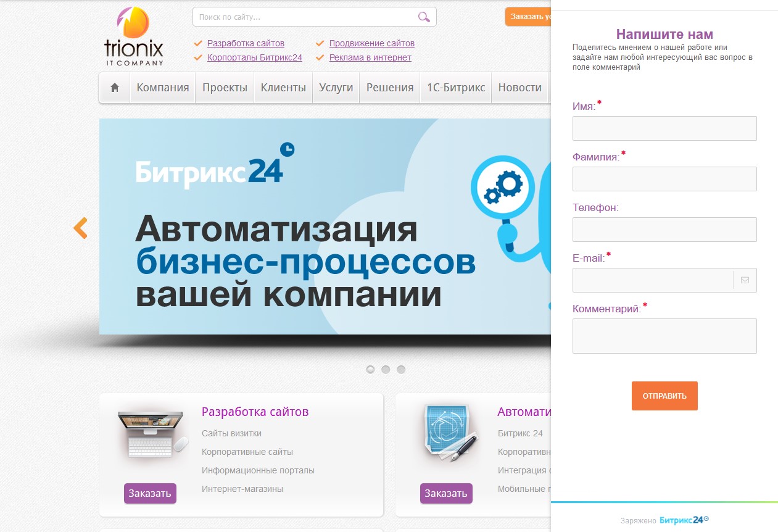Click the Битрикс24 banner slide

tap(325, 227)
